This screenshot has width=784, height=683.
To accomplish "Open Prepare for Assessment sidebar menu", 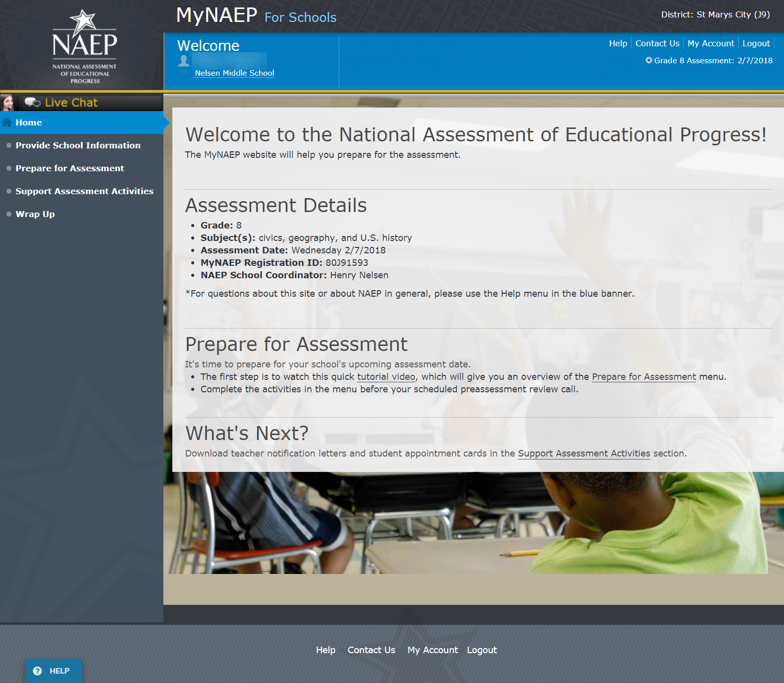I will point(70,168).
